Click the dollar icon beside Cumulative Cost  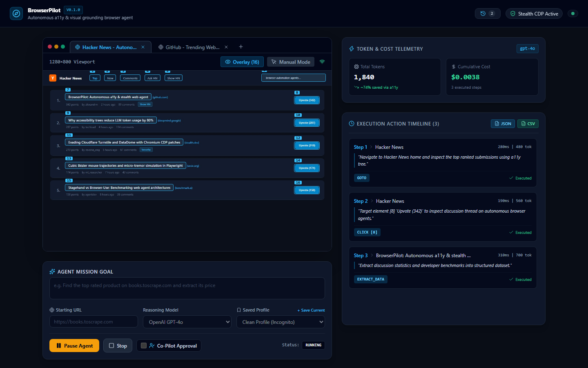pos(454,67)
